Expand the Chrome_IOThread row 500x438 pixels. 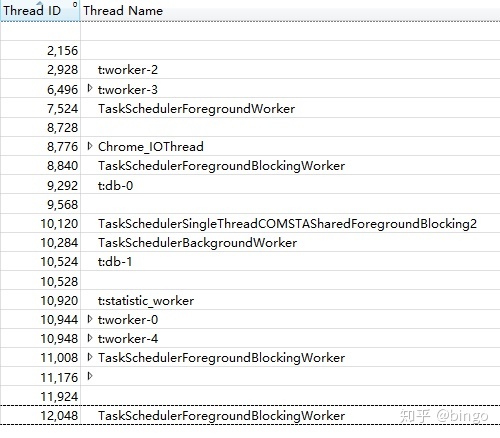(x=90, y=146)
